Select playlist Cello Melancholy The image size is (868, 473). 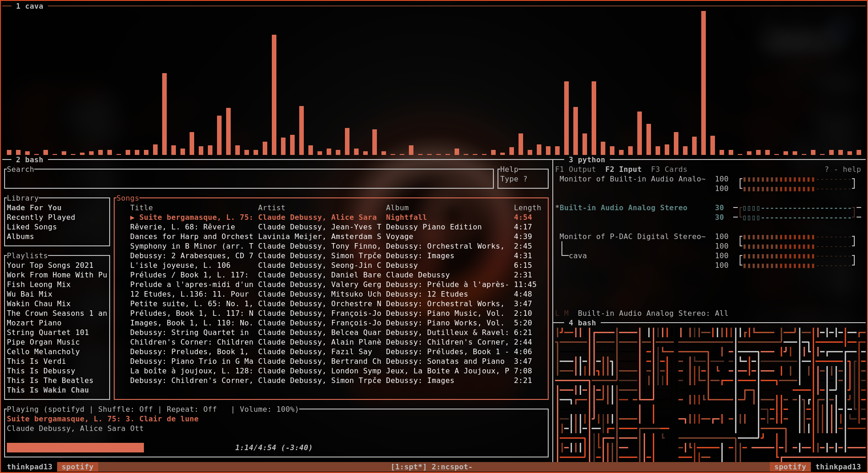pos(43,352)
